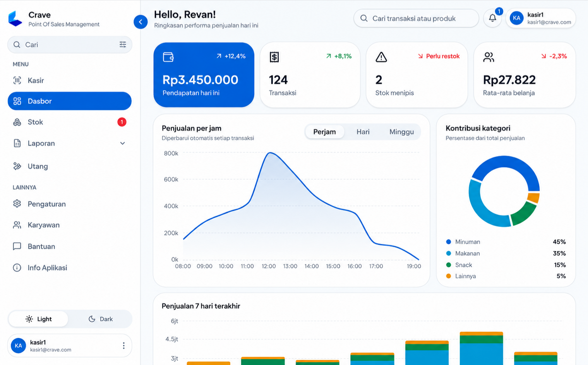Click the magnifier icon in sidebar search
This screenshot has width=588, height=365.
(17, 45)
